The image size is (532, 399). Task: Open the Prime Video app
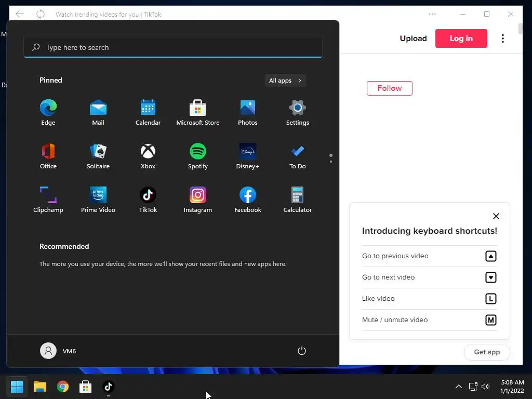click(x=98, y=200)
